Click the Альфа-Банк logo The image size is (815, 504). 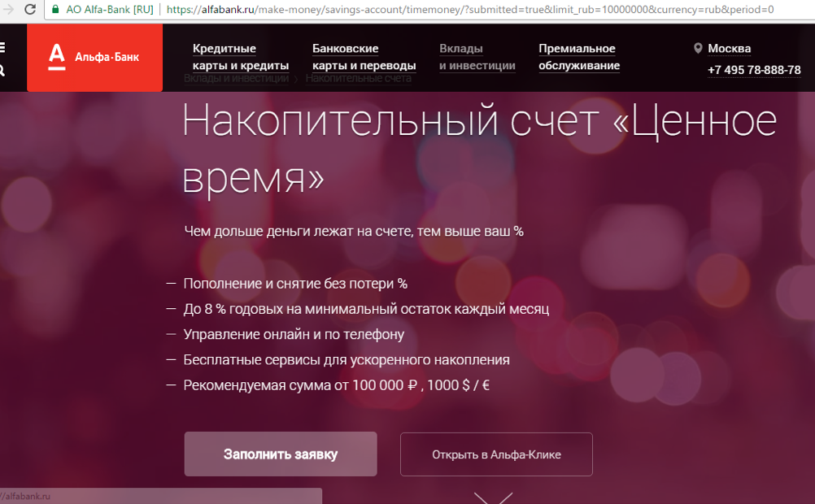pyautogui.click(x=94, y=58)
